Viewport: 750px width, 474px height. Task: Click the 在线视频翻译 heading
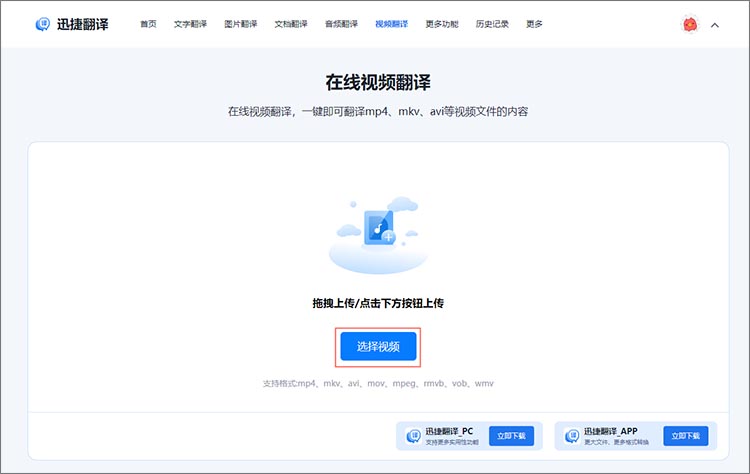point(378,82)
